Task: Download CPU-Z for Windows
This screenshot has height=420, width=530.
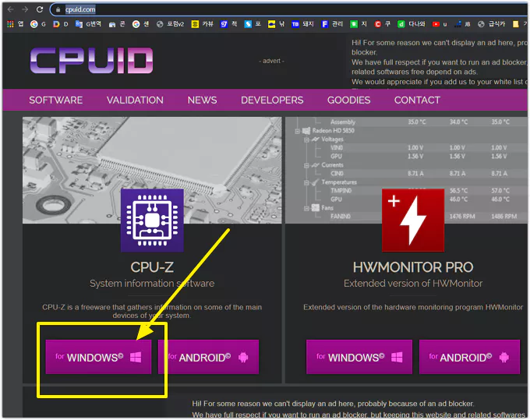Action: tap(98, 357)
